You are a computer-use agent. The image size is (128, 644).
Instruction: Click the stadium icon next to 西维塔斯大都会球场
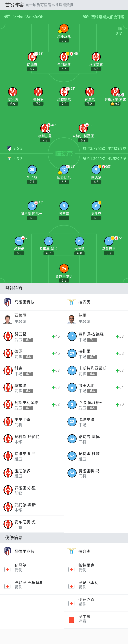pyautogui.click(x=86, y=17)
